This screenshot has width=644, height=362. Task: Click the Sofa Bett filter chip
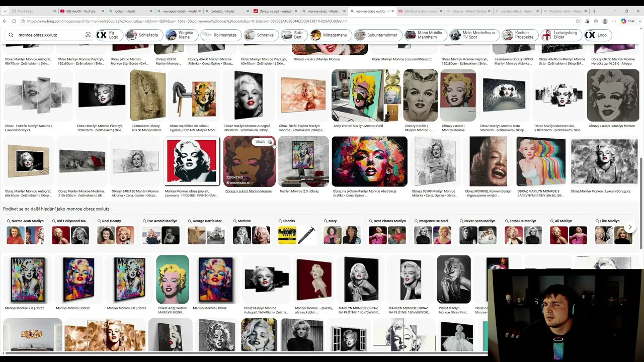tap(293, 35)
